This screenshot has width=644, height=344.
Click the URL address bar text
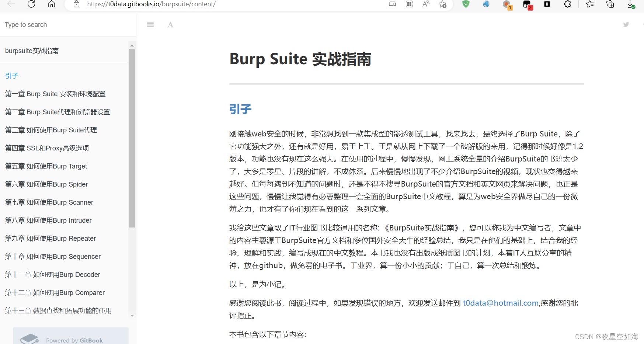pyautogui.click(x=151, y=4)
